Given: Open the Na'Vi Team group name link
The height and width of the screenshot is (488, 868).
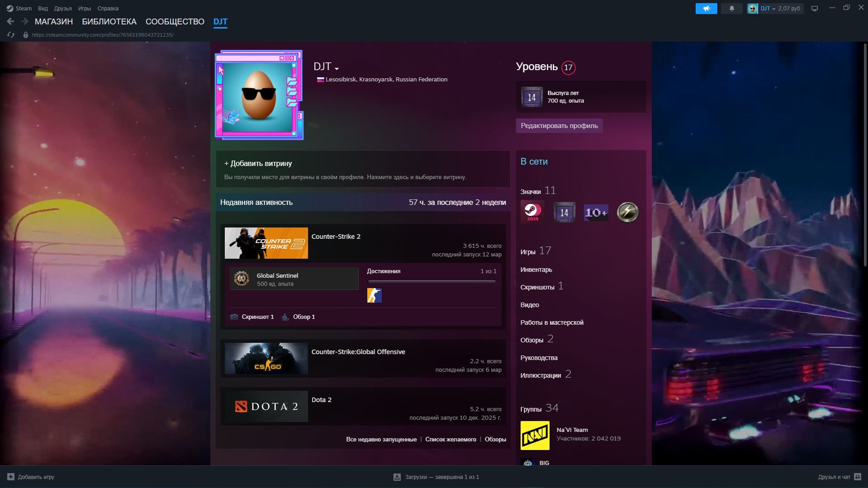Looking at the screenshot, I should click(572, 430).
